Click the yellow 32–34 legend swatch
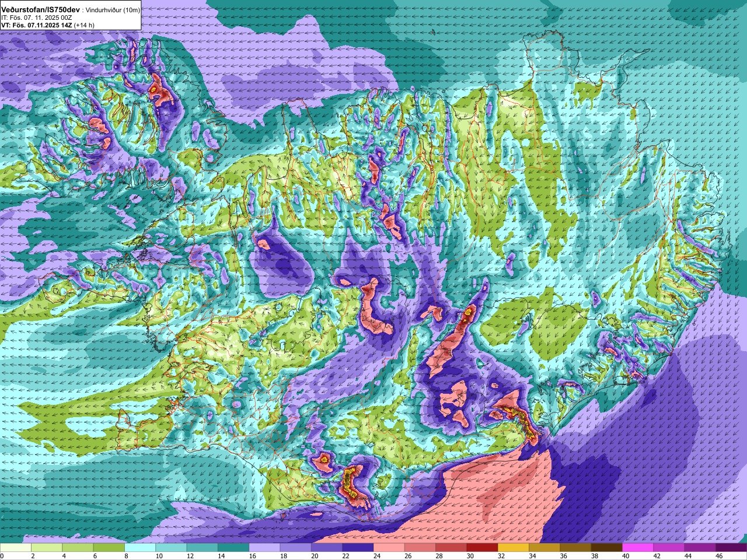Screen dimensions: 747x560 click(514, 548)
